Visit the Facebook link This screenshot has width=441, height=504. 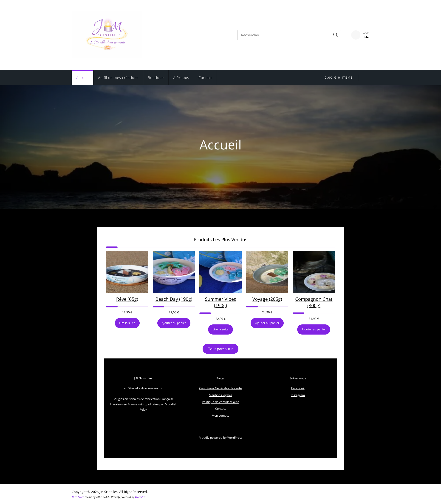point(297,388)
